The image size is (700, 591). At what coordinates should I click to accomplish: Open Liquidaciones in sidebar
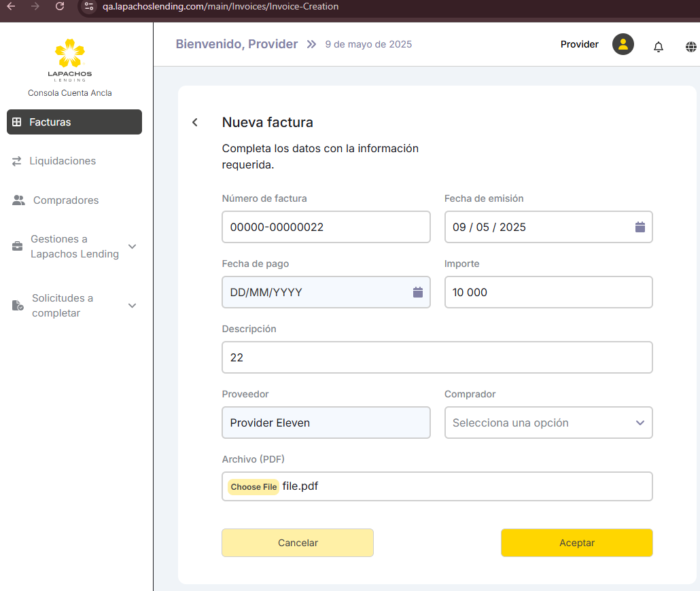[x=63, y=161]
